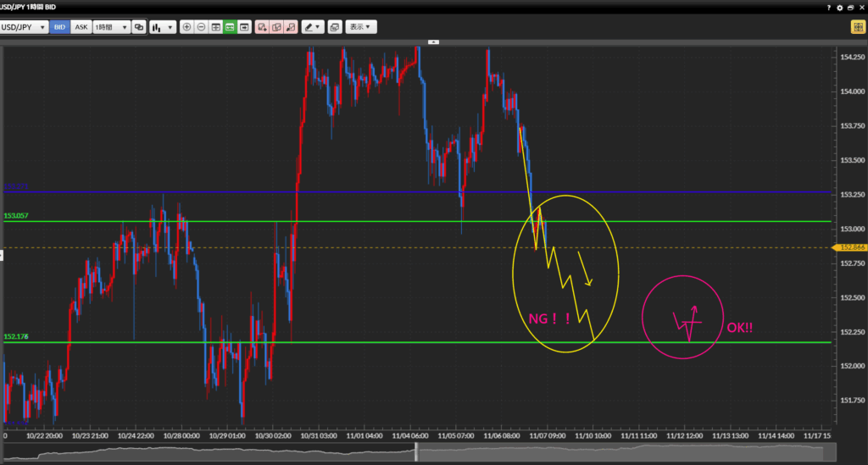868x465 pixels.
Task: Click the first pink chart order icon
Action: click(262, 27)
